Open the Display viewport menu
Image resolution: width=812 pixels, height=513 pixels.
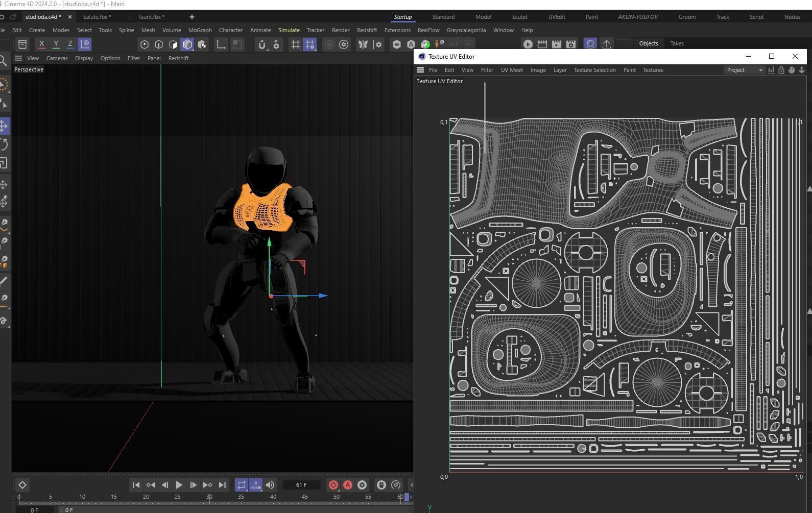click(84, 58)
